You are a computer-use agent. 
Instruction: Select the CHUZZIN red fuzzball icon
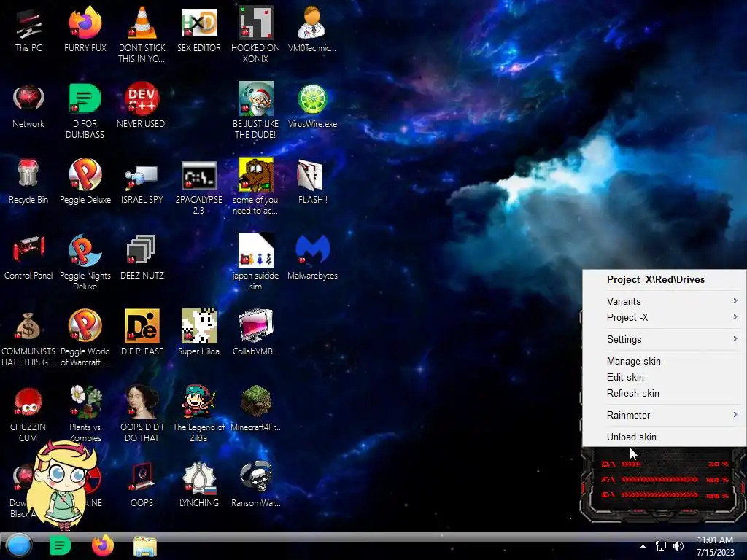(x=28, y=414)
